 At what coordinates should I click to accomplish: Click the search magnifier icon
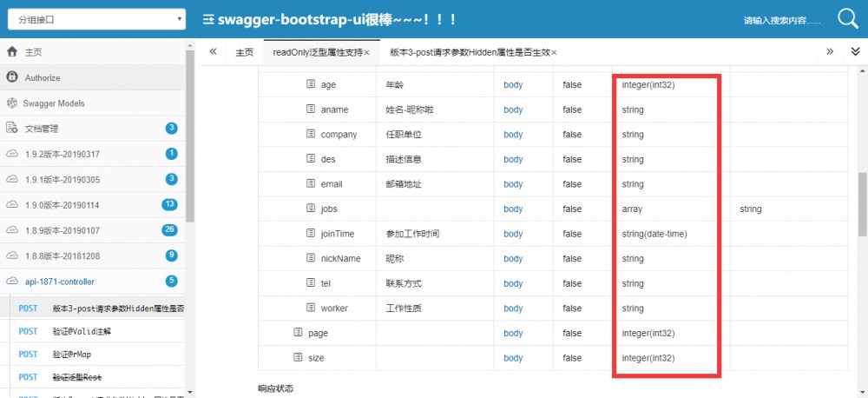[x=847, y=19]
